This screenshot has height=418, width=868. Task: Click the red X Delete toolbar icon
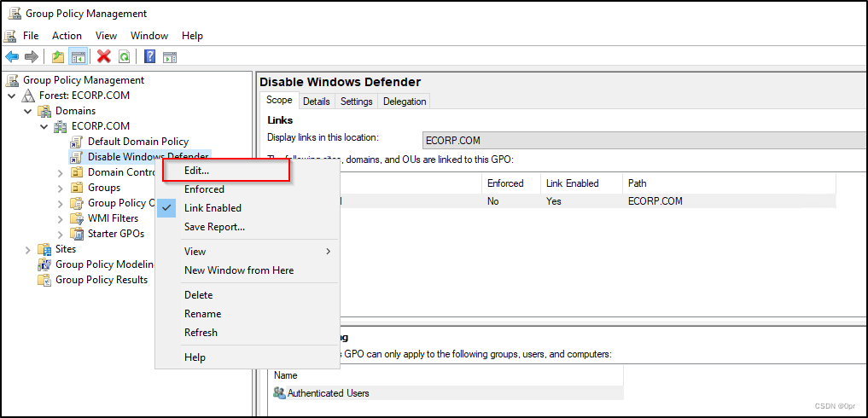click(x=103, y=56)
